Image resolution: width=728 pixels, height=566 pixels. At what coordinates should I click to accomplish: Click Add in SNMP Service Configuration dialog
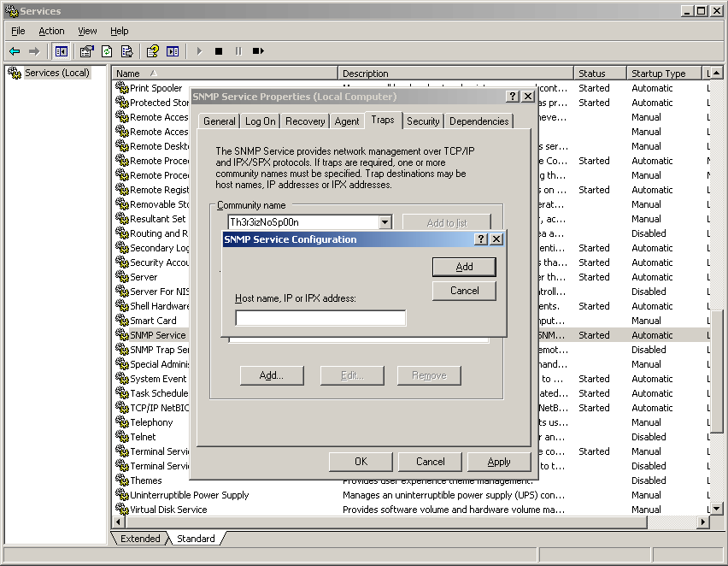pos(464,267)
